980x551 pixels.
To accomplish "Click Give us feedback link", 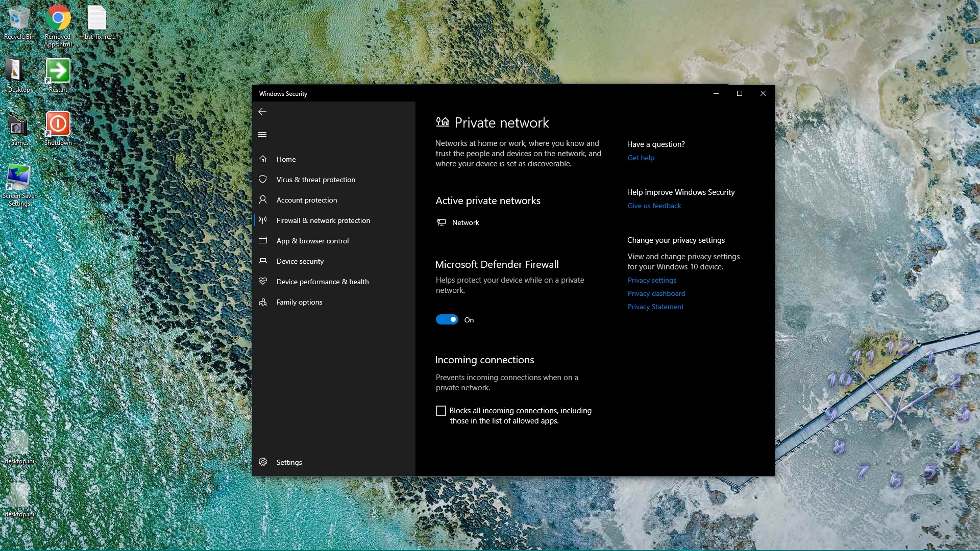I will click(654, 206).
